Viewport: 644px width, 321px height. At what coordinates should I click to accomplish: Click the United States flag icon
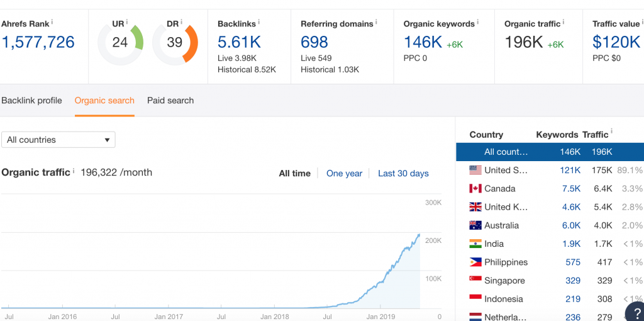point(475,170)
